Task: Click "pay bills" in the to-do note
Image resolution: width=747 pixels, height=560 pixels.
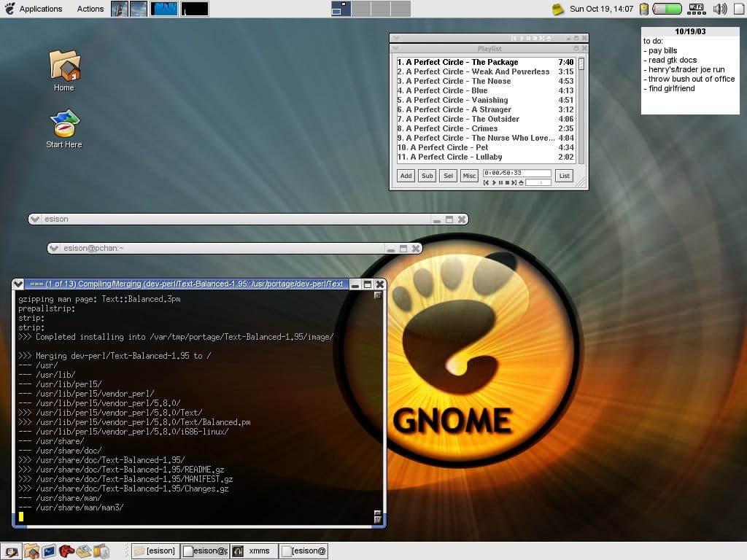Action: [662, 50]
